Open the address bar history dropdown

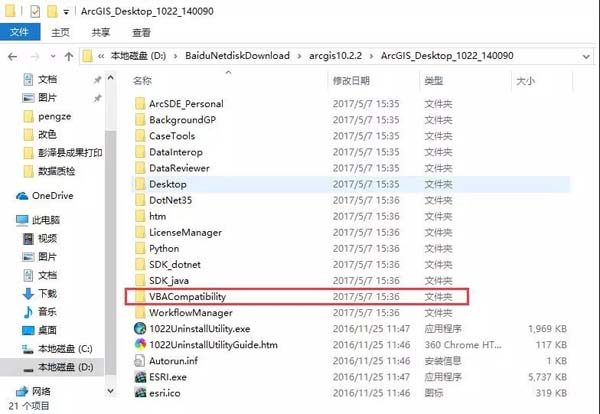pyautogui.click(x=586, y=57)
